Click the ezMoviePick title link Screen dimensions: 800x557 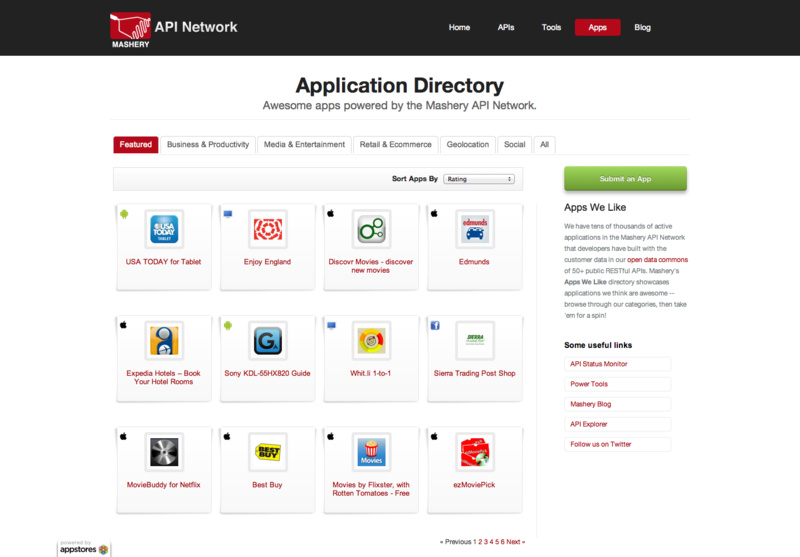tap(474, 485)
